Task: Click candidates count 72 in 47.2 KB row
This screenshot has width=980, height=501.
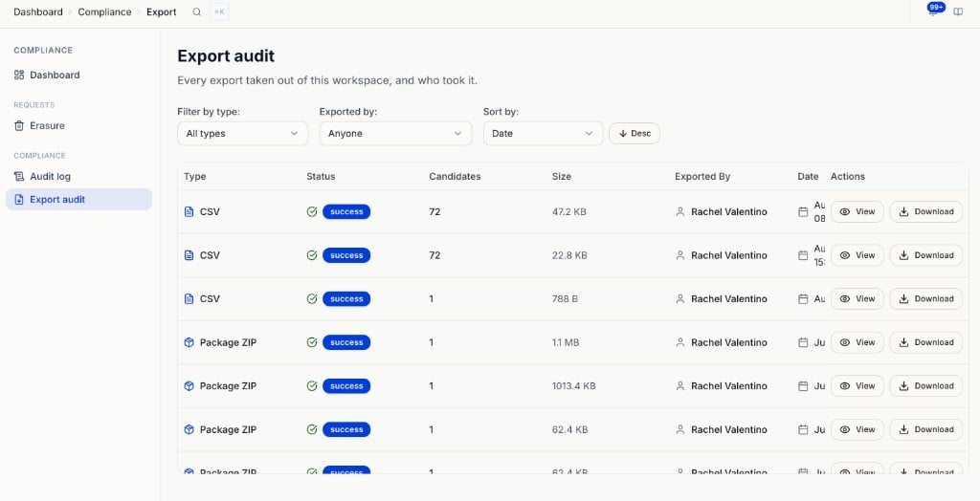Action: coord(435,211)
